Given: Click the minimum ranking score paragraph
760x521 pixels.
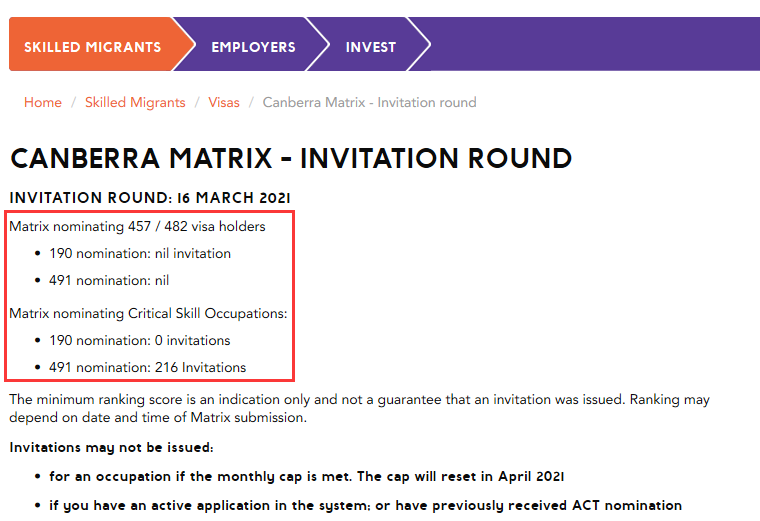Looking at the screenshot, I should pyautogui.click(x=360, y=408).
